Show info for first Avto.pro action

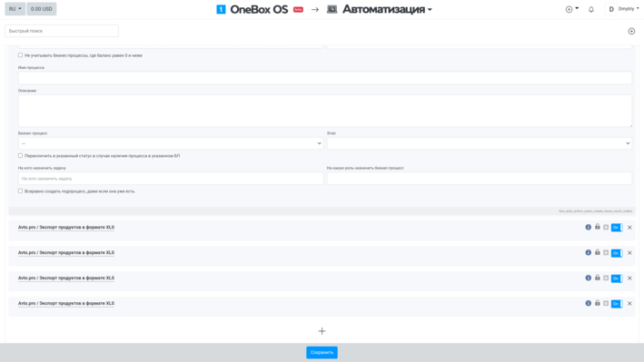click(589, 227)
